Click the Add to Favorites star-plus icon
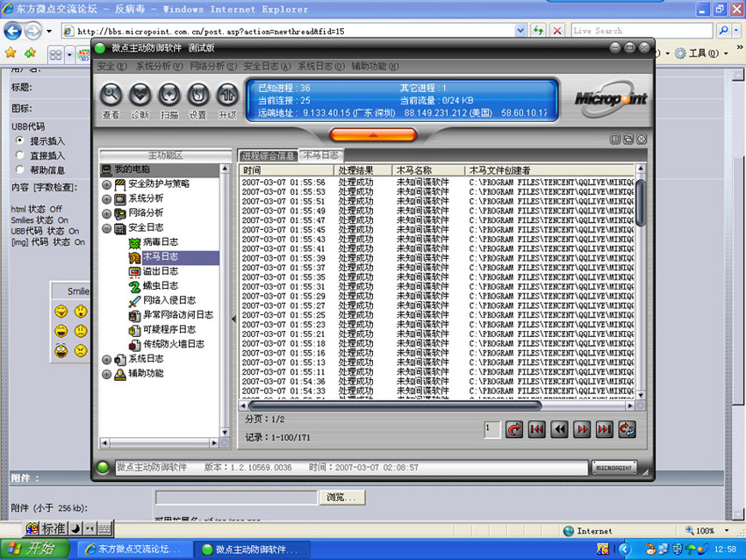 (31, 53)
